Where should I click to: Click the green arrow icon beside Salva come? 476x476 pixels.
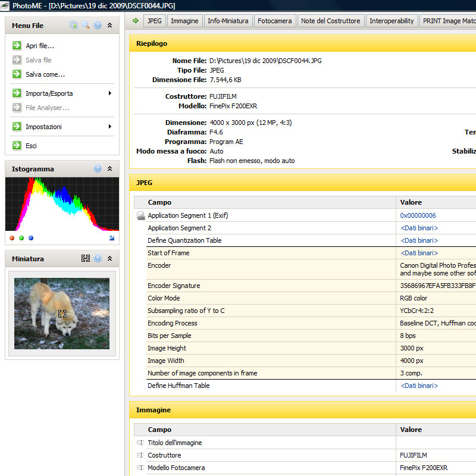17,74
